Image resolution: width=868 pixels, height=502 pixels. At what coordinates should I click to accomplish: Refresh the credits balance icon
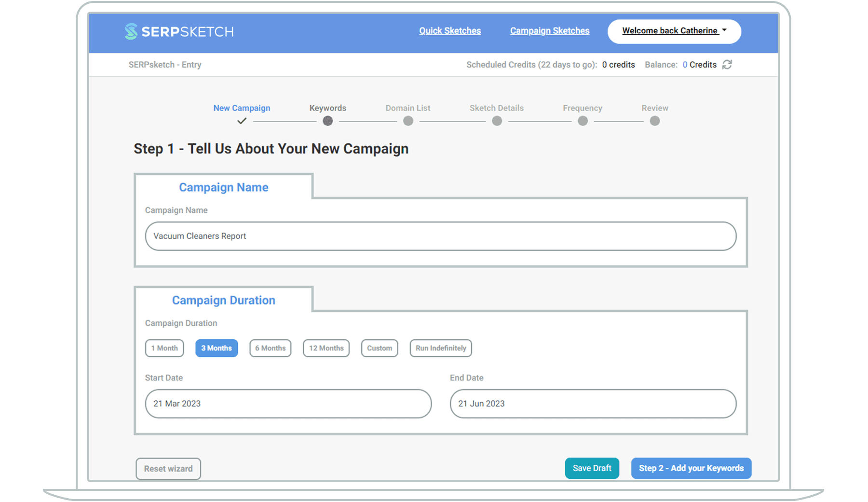coord(727,65)
